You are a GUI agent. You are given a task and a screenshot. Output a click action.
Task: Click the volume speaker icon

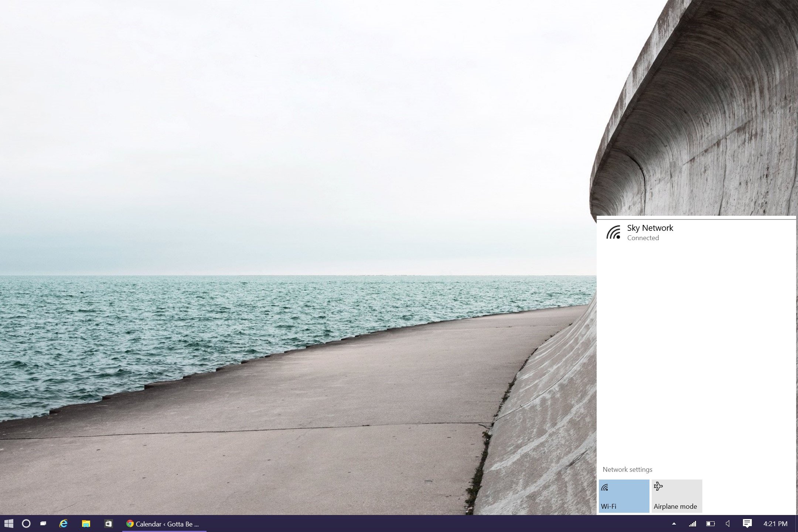tap(727, 524)
